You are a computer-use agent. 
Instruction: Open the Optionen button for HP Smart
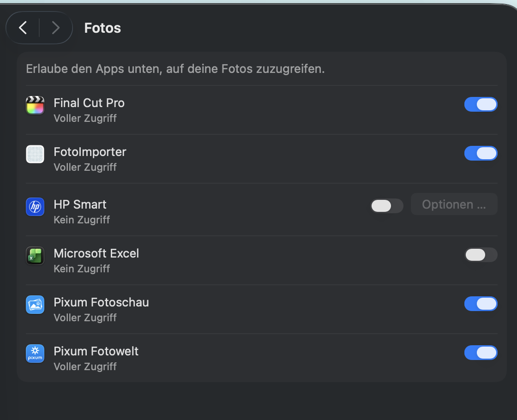coord(454,204)
